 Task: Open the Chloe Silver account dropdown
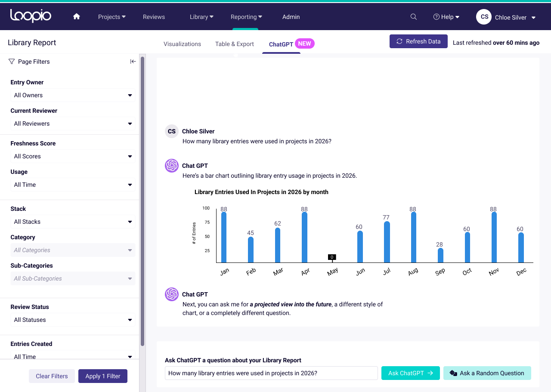[x=515, y=17]
